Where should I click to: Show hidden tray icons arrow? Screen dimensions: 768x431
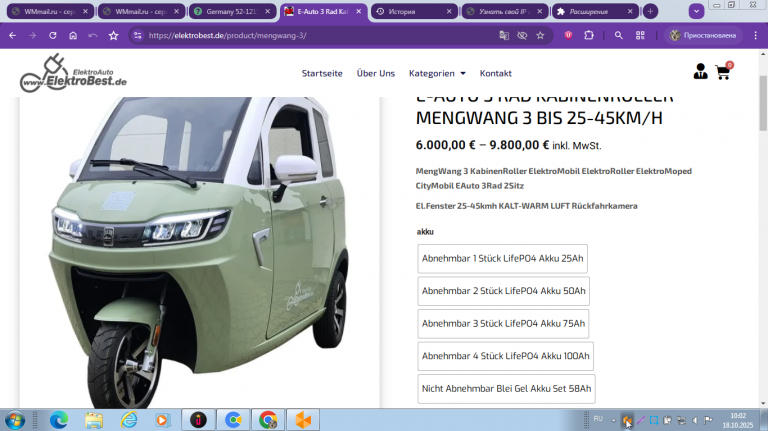(613, 420)
